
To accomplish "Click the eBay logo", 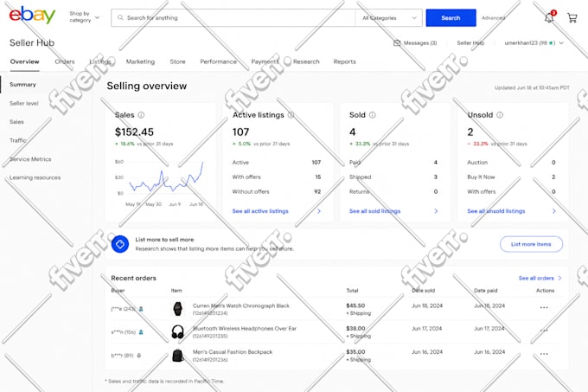I will [32, 16].
